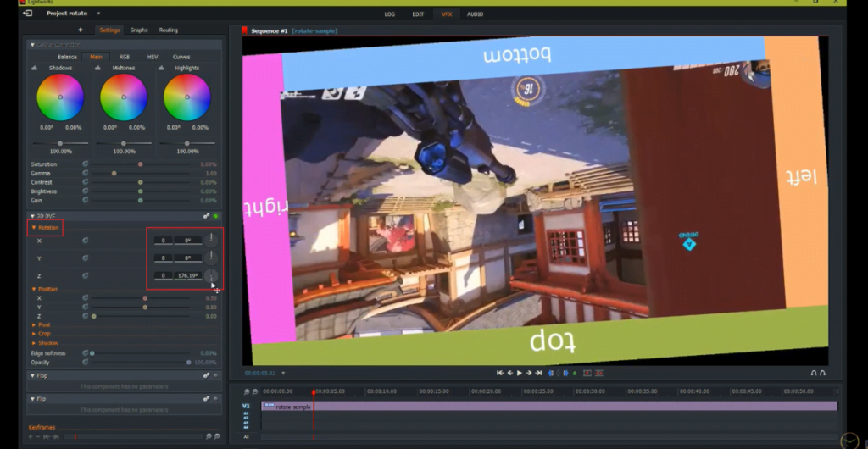Screen dimensions: 868x449
Task: Adjust the Shadows colour wheel
Action: coord(60,97)
